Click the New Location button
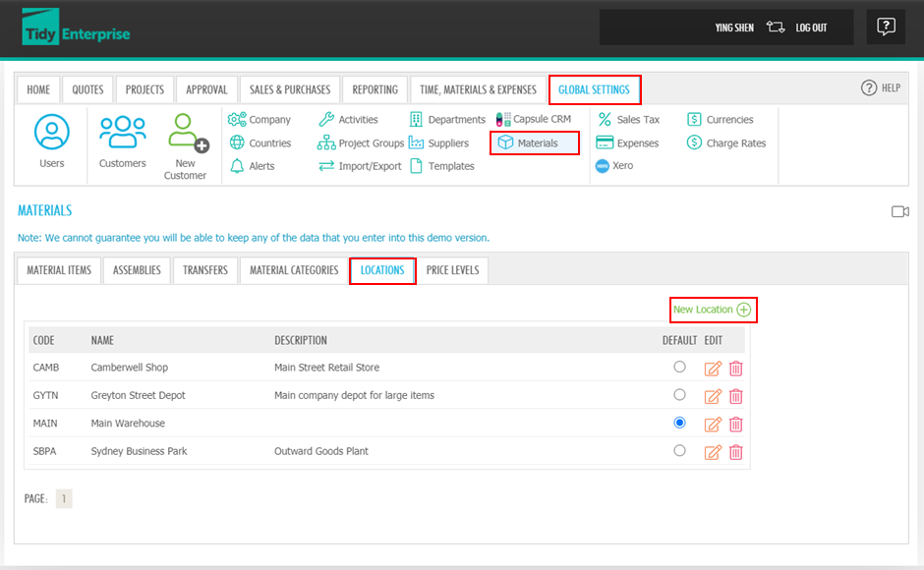Screen dimensions: 924x570 point(713,310)
